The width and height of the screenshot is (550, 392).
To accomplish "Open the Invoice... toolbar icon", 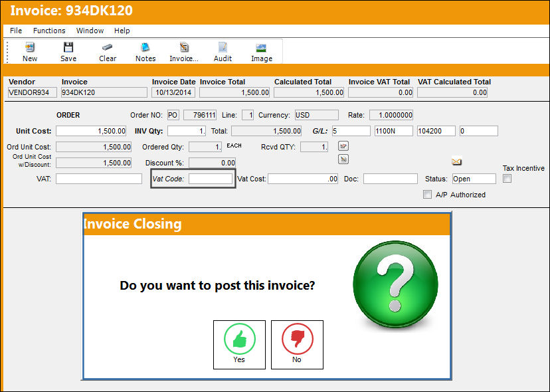I will click(184, 47).
